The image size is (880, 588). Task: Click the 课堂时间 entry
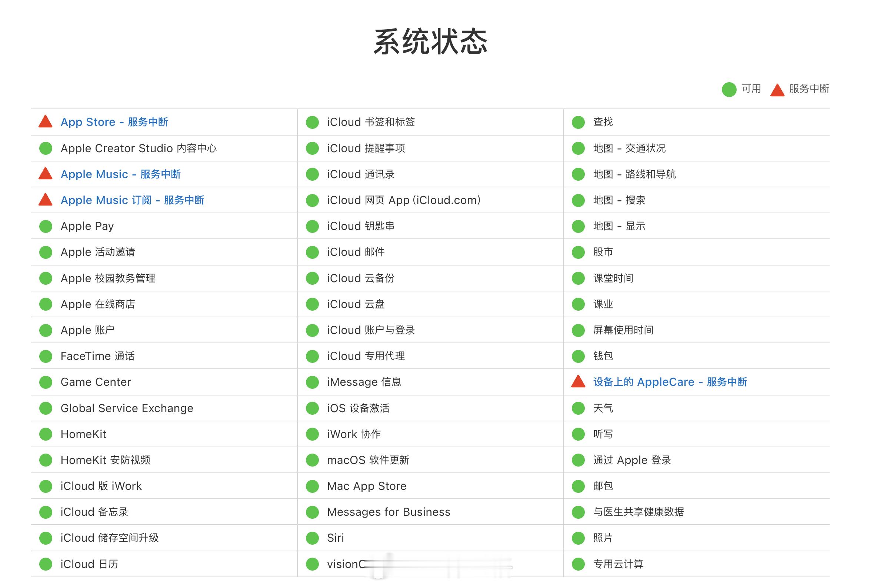pyautogui.click(x=613, y=278)
